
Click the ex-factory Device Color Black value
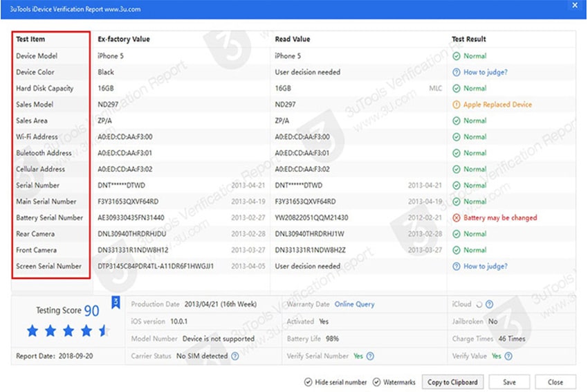coord(106,72)
